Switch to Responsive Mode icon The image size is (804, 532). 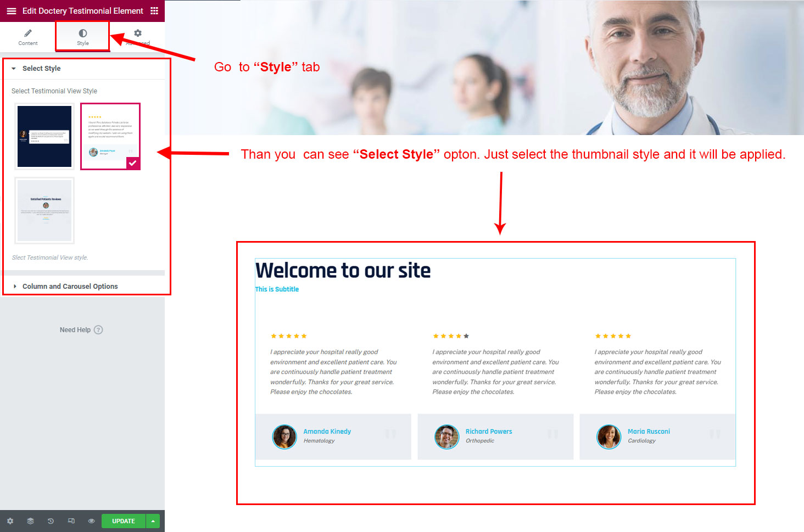point(71,521)
